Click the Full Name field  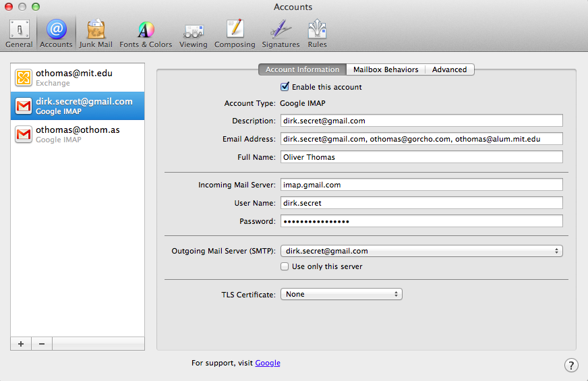pos(421,157)
